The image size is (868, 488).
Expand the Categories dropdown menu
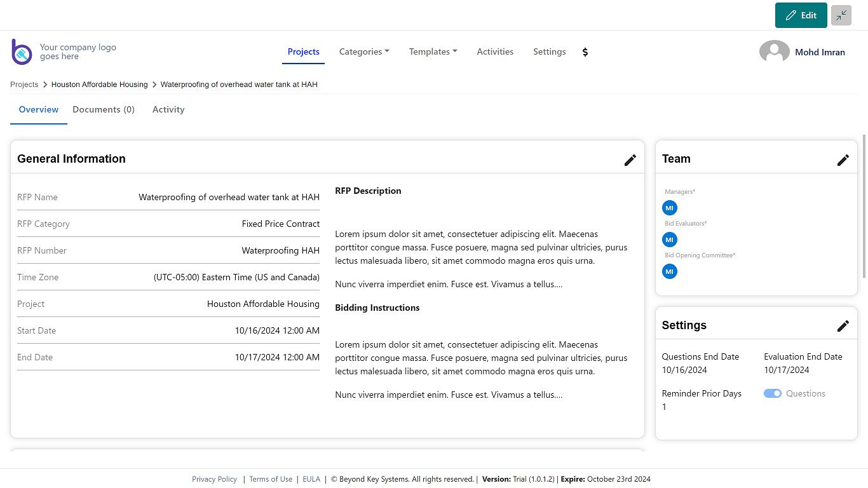coord(364,52)
